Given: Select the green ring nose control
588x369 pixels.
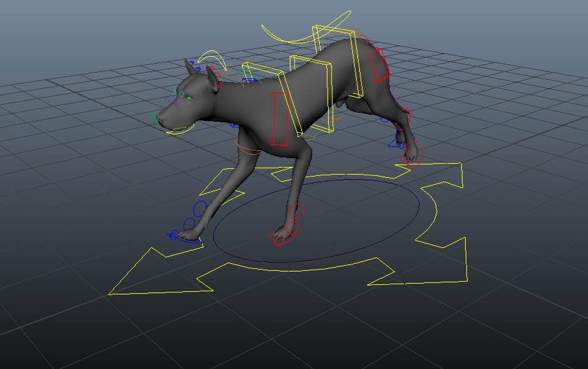Looking at the screenshot, I should click(155, 119).
